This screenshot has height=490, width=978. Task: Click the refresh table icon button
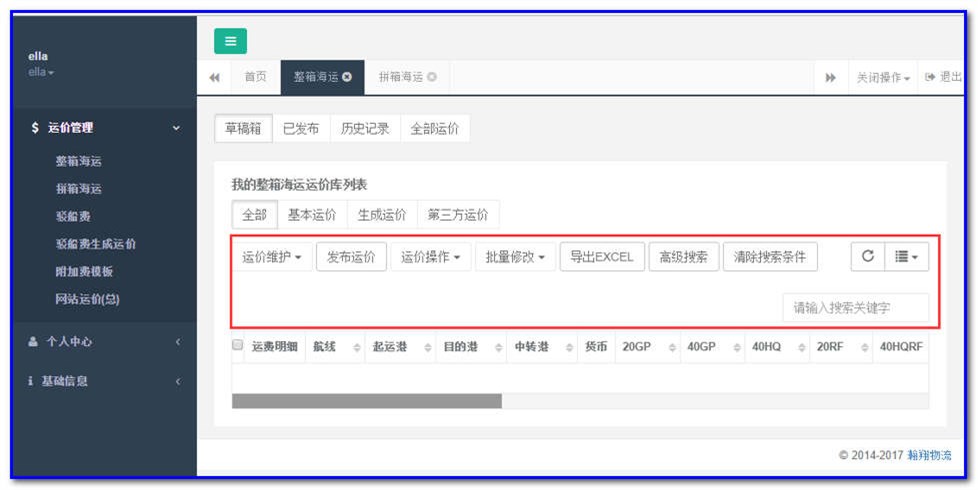click(868, 257)
